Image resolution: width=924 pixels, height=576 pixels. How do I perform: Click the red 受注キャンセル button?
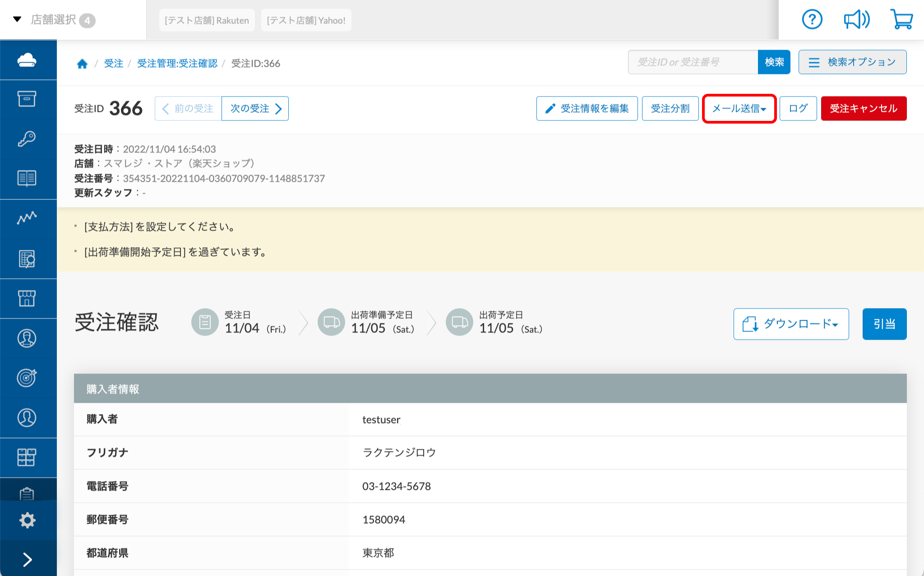864,108
